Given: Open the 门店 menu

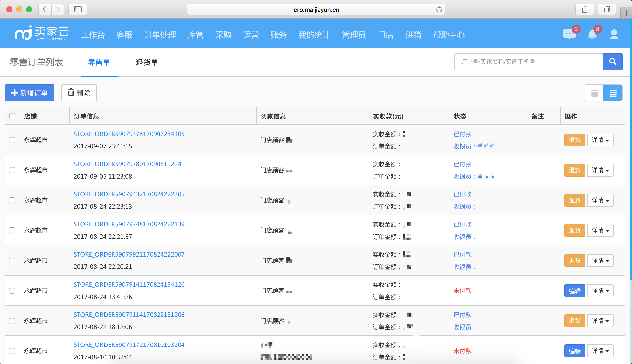Looking at the screenshot, I should pos(386,35).
